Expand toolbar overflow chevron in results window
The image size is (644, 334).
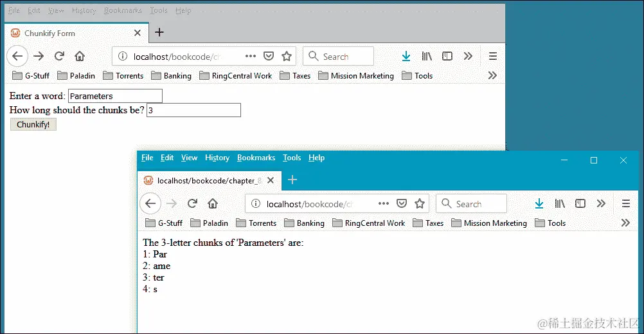(602, 203)
